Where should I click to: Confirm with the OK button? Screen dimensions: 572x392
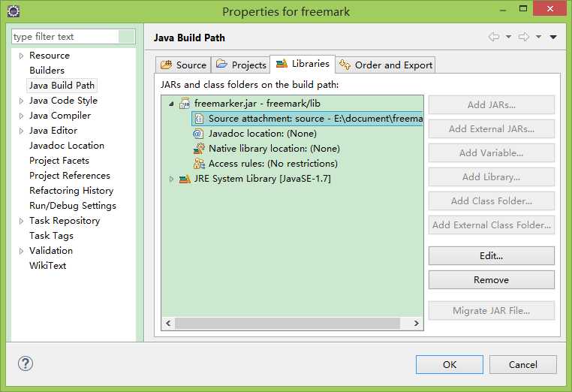pyautogui.click(x=450, y=365)
